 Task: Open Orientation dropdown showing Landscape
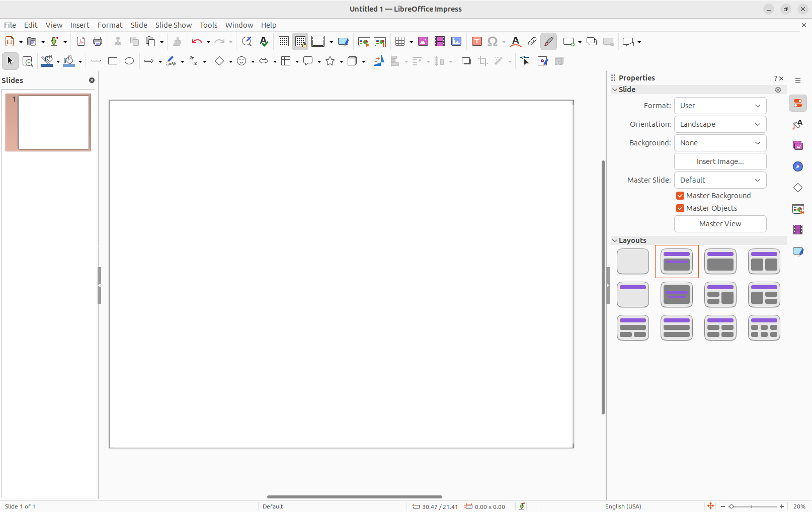(x=720, y=124)
